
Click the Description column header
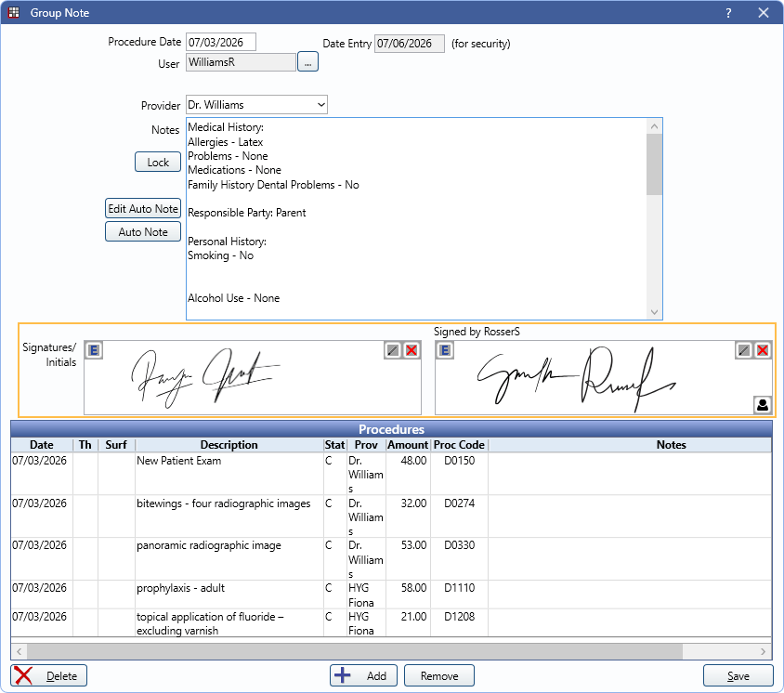[x=229, y=445]
